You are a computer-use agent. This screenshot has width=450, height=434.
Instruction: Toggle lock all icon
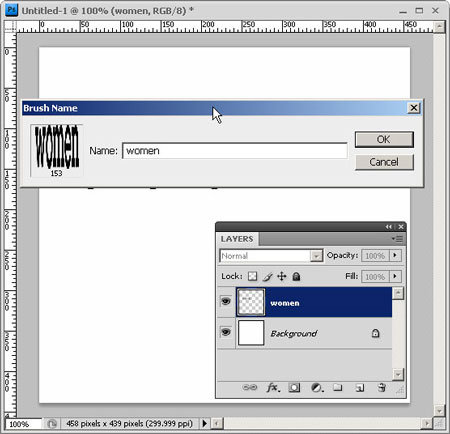point(296,276)
